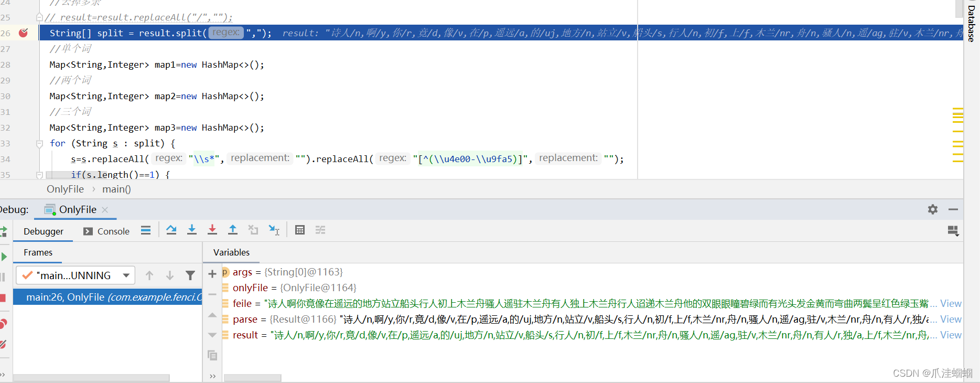Click the red Stop debugging icon

[x=3, y=298]
